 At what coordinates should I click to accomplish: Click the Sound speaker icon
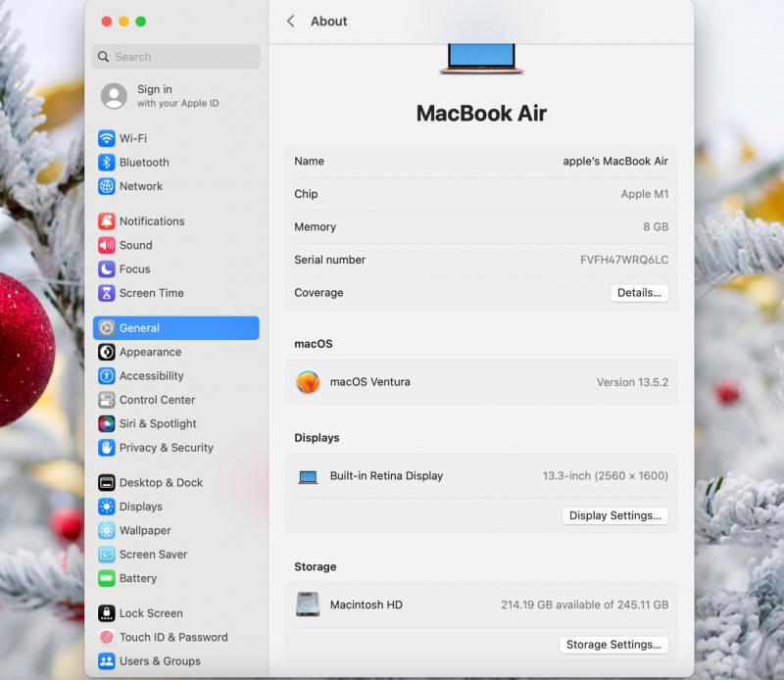[107, 245]
